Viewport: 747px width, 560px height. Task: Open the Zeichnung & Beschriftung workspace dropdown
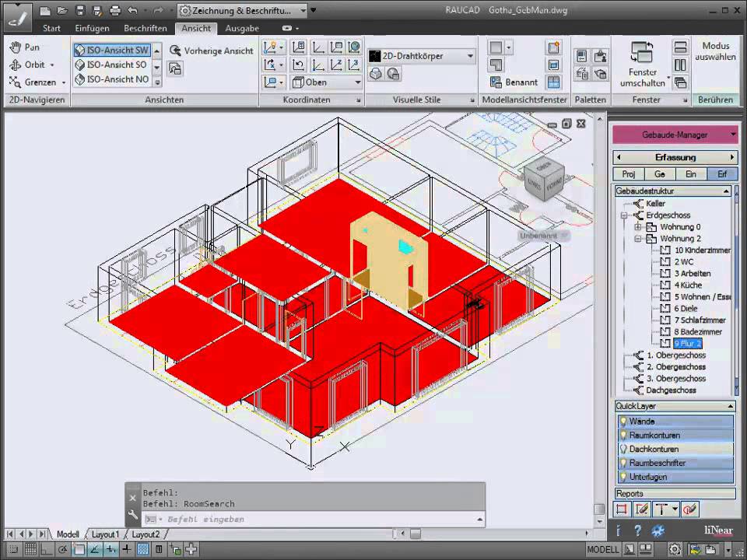(x=243, y=10)
